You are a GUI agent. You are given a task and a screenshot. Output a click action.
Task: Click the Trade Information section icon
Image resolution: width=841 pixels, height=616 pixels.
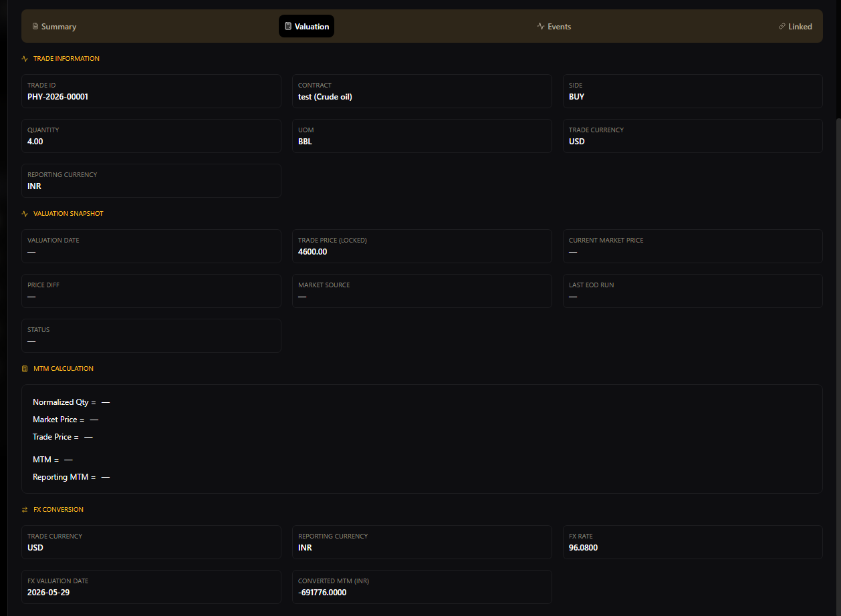coord(25,59)
